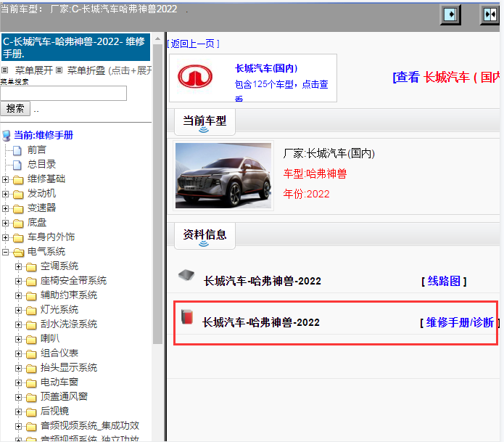The width and height of the screenshot is (504, 442).
Task: Click the 返回上一页 link
Action: click(x=193, y=44)
